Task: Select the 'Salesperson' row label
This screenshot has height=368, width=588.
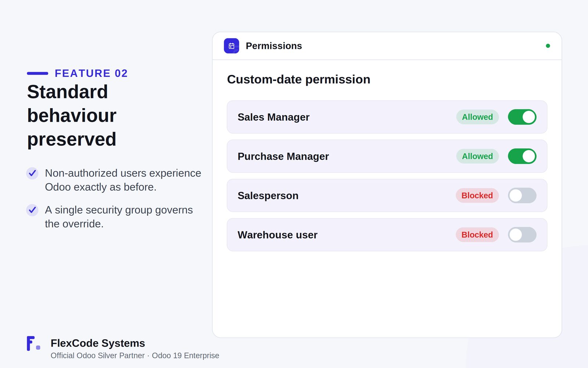Action: click(x=268, y=195)
